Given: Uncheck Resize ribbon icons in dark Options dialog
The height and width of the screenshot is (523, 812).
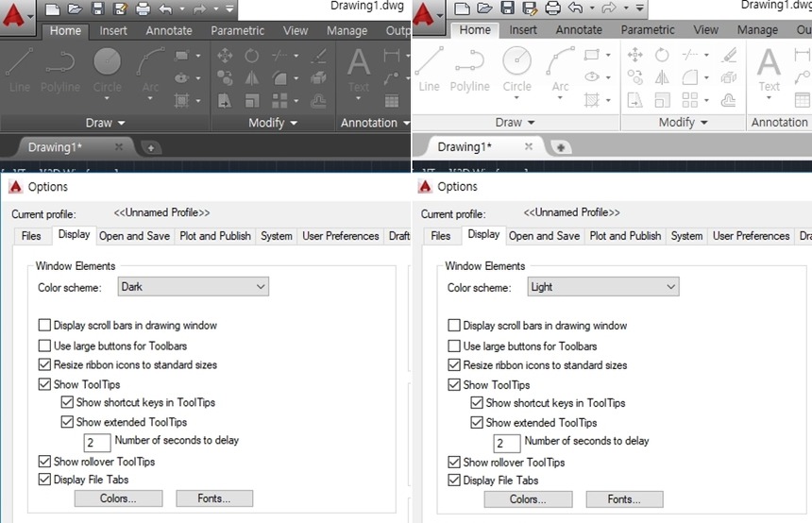Looking at the screenshot, I should (x=44, y=364).
